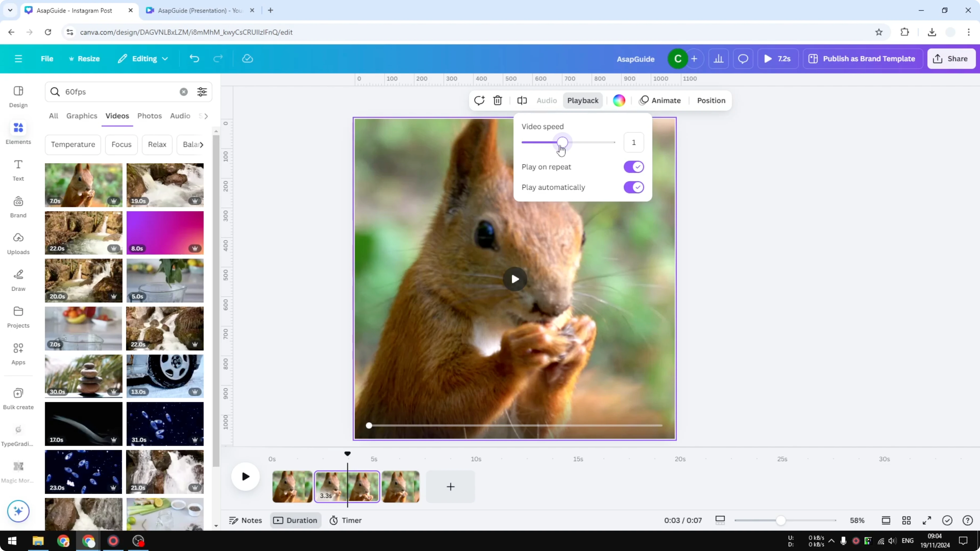Image resolution: width=980 pixels, height=551 pixels.
Task: Adjust the Video speed slider
Action: pyautogui.click(x=563, y=142)
